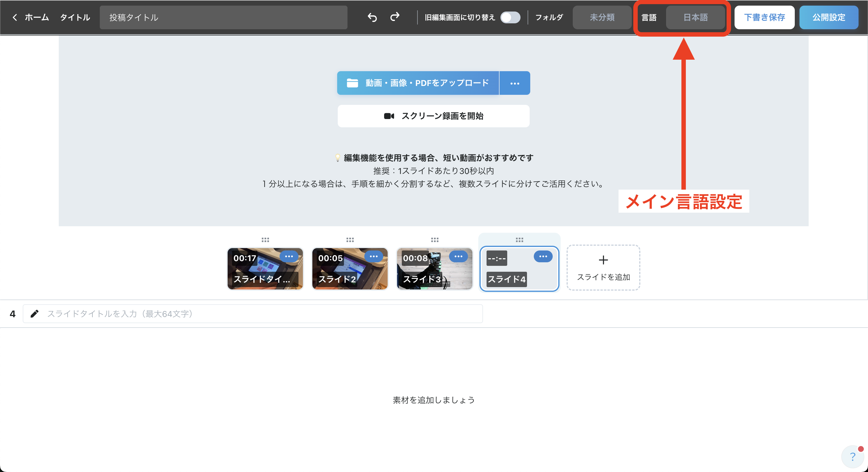Click 下書き保存 button
The image size is (868, 472).
click(764, 17)
